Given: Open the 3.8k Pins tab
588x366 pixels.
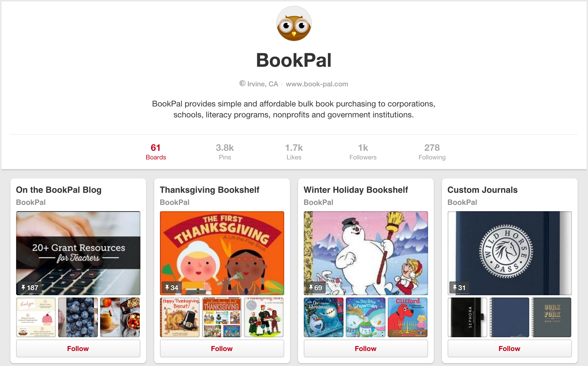Looking at the screenshot, I should 225,152.
